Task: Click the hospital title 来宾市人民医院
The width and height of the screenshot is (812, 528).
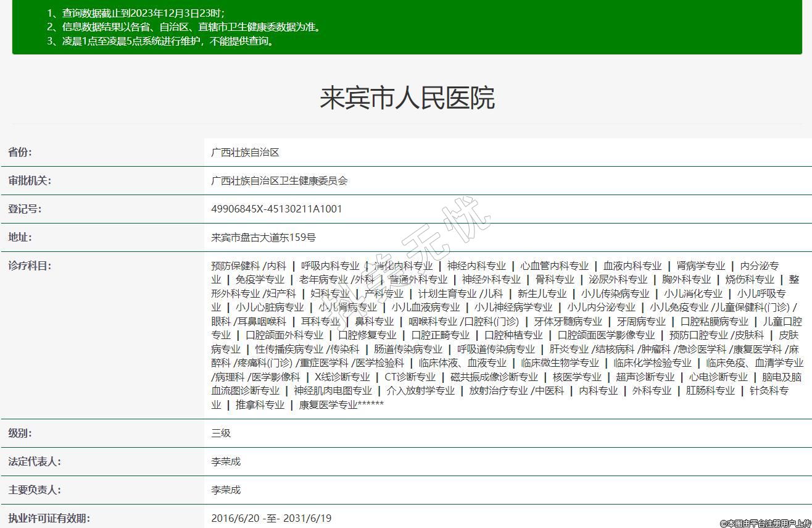Action: click(x=407, y=98)
